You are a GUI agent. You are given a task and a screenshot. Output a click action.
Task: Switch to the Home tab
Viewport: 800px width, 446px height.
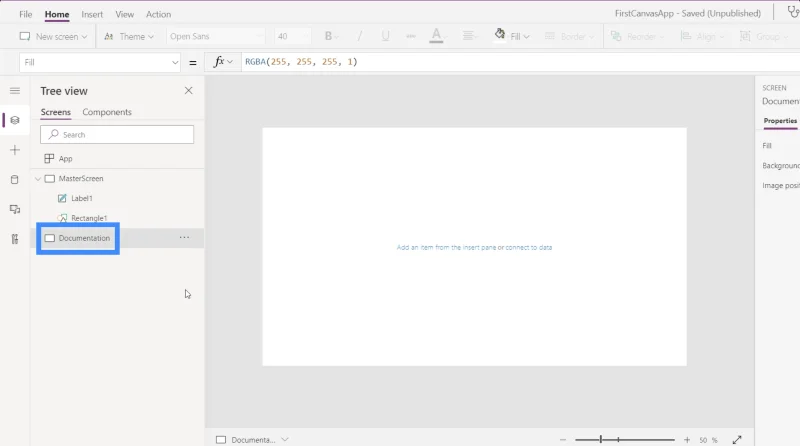pos(57,14)
